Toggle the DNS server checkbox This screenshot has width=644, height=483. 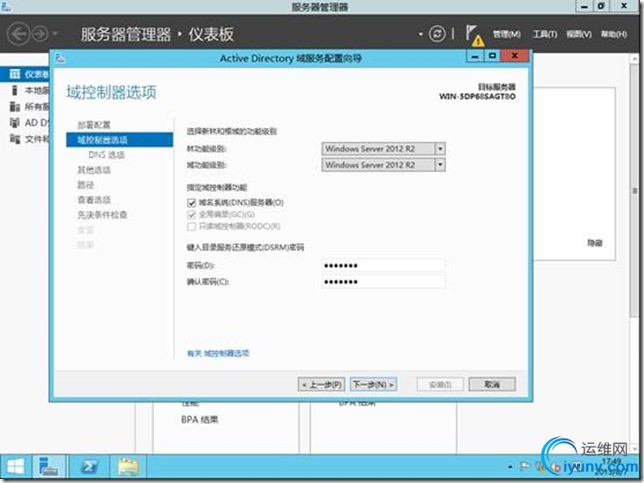pyautogui.click(x=191, y=202)
